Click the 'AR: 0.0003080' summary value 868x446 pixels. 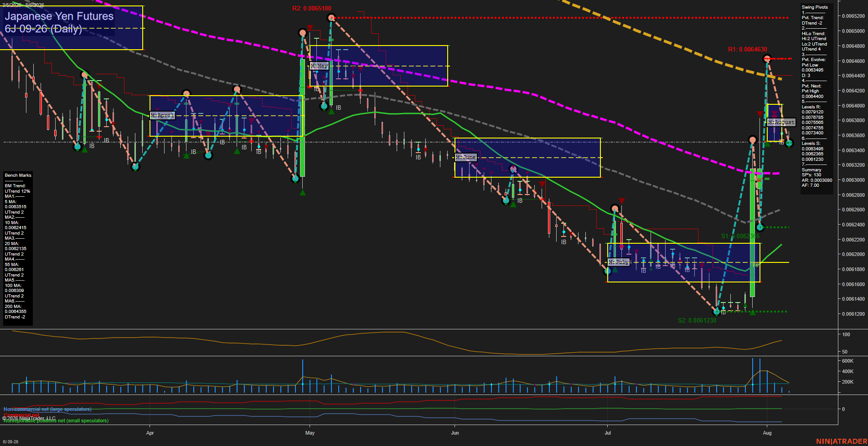817,180
